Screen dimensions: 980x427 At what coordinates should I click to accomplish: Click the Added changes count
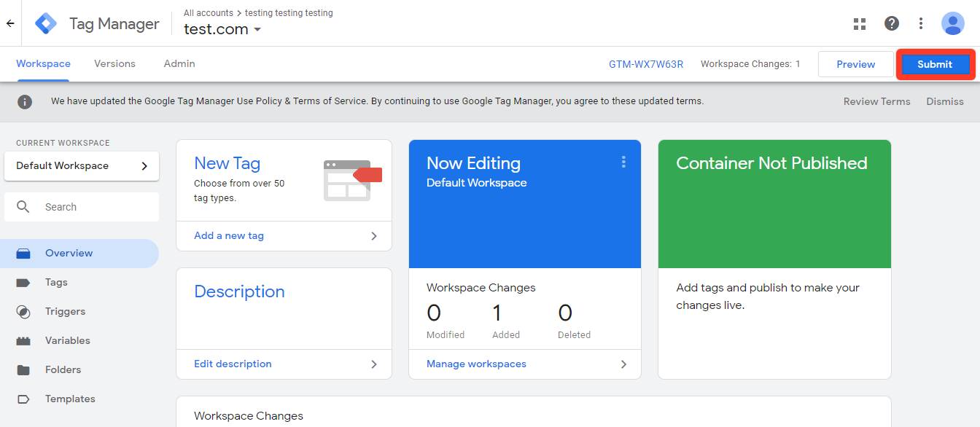click(497, 313)
